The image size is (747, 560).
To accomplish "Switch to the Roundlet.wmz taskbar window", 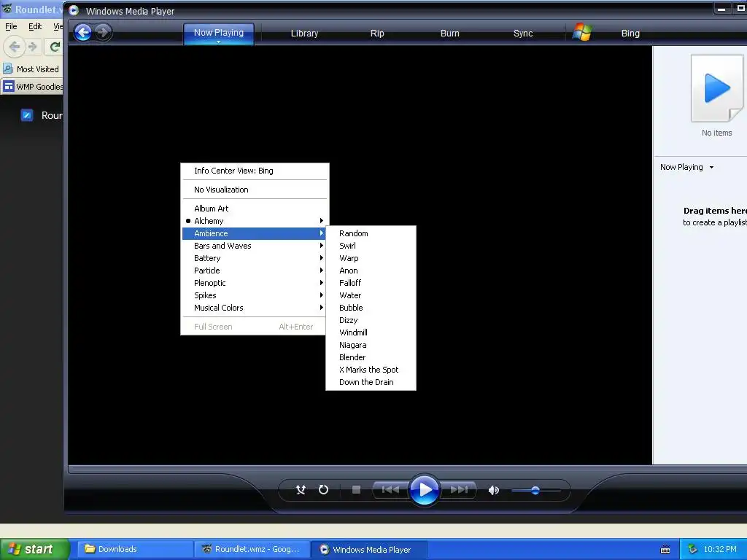I will tap(252, 549).
